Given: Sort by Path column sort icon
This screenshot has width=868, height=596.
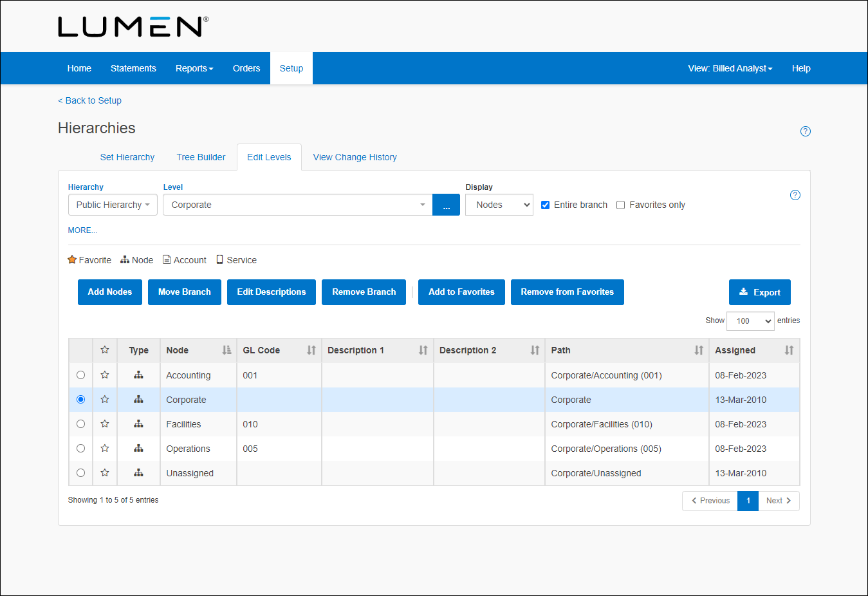Looking at the screenshot, I should 699,350.
